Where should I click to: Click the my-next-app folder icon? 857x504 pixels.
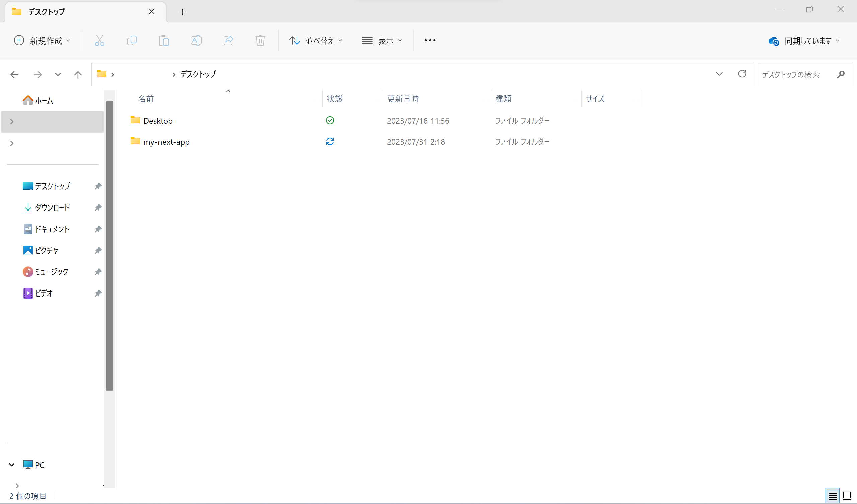click(135, 141)
